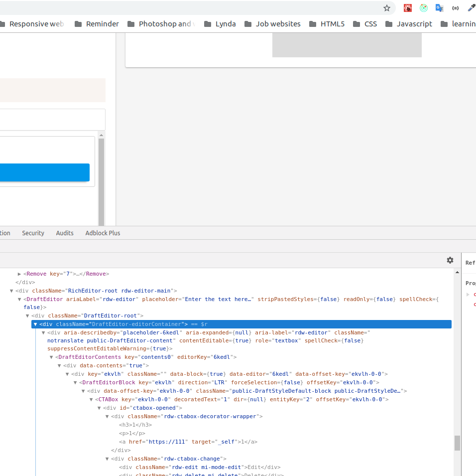The image size is (476, 476).
Task: Switch to the Adblock Plus tab
Action: (x=103, y=233)
